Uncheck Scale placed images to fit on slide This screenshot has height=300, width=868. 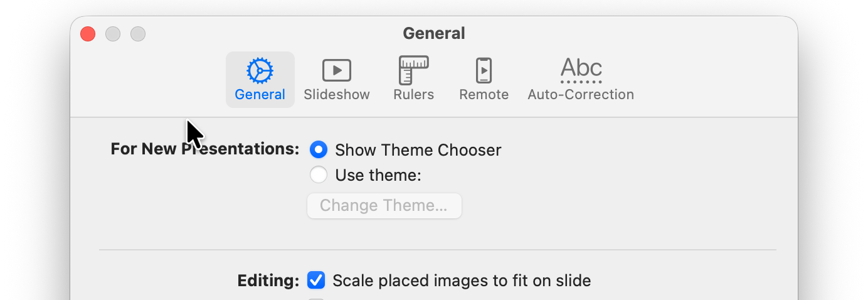point(316,280)
